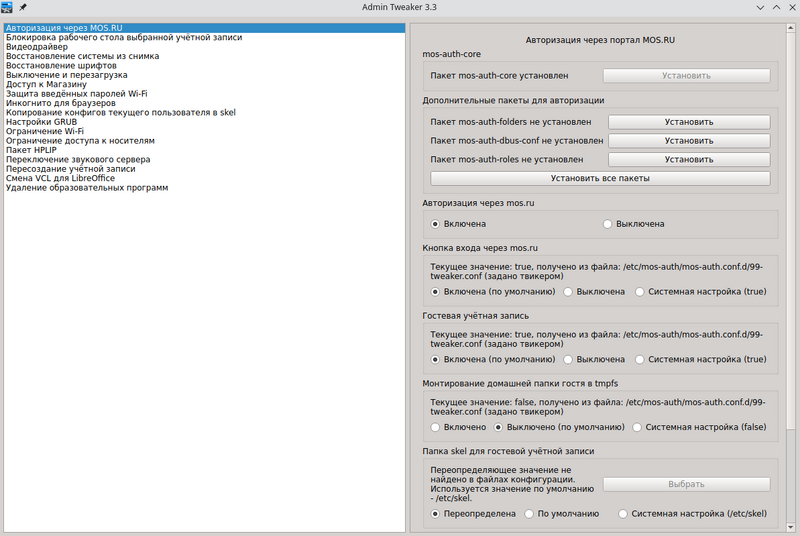
Task: Open 'Удаление образовательных программ' entry
Action: pos(86,188)
